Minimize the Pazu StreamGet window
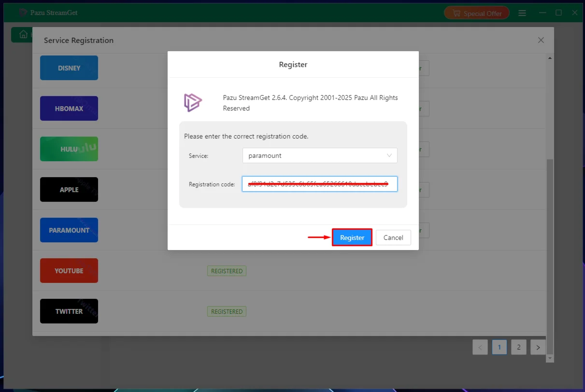The image size is (585, 392). (x=542, y=13)
